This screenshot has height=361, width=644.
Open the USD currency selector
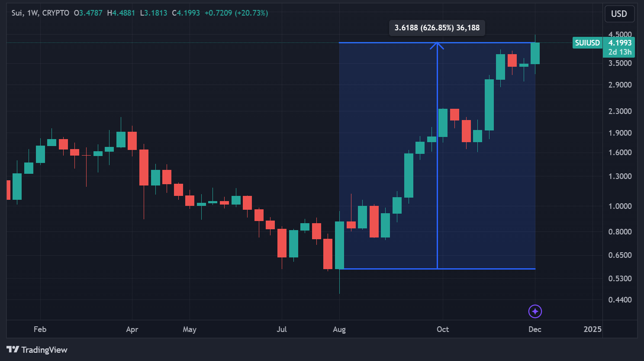coord(619,14)
